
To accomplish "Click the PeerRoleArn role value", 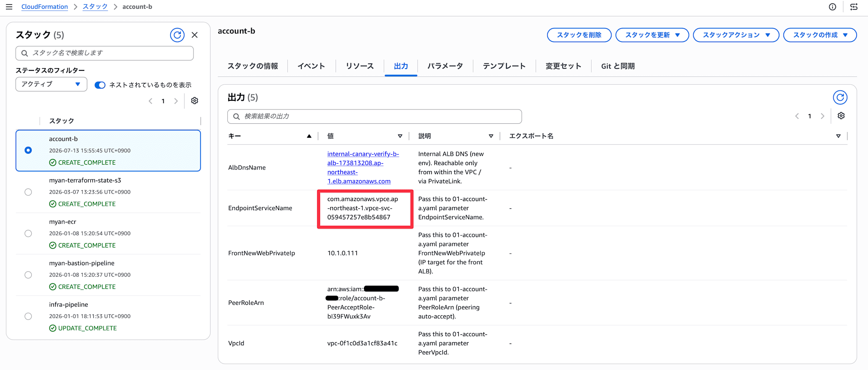I will pos(363,303).
